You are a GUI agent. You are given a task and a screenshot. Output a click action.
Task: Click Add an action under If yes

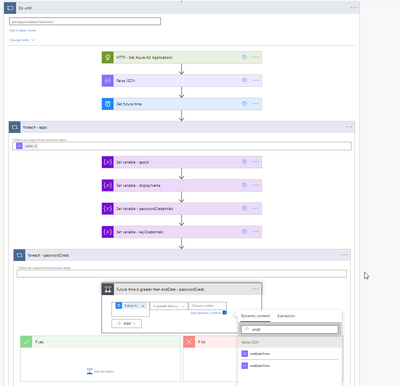tap(100, 371)
